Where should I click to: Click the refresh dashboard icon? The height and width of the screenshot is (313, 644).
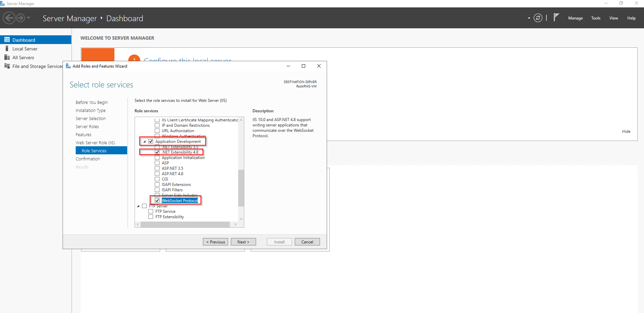pos(538,18)
